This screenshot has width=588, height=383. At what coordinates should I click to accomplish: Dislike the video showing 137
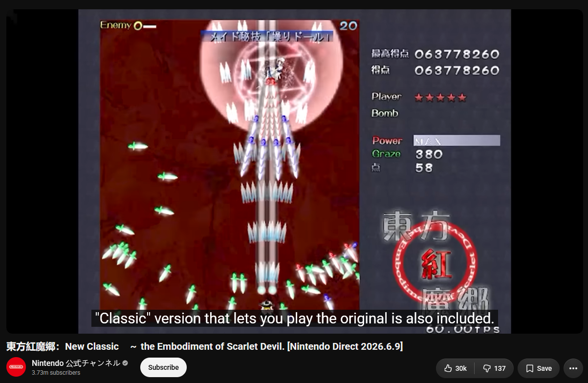pos(494,368)
